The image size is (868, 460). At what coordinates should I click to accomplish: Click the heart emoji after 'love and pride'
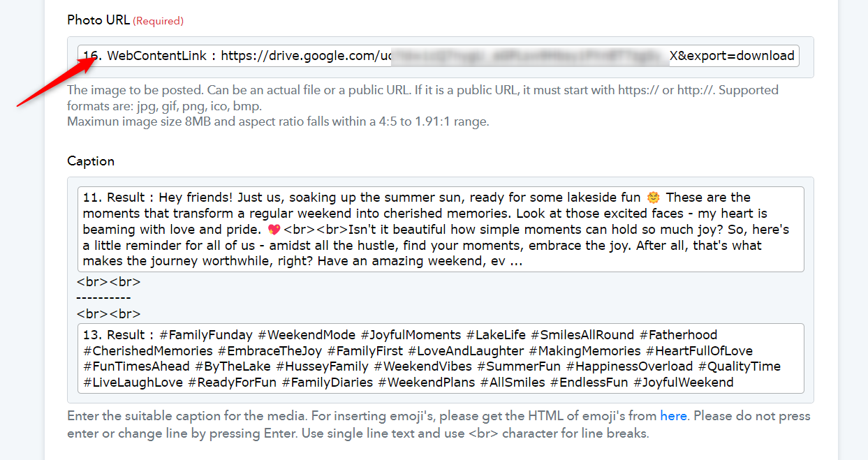(274, 230)
